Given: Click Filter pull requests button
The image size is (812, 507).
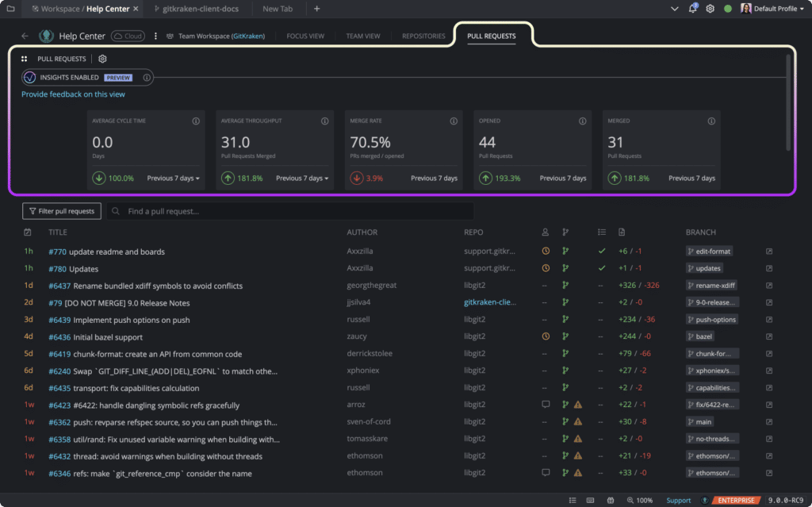Looking at the screenshot, I should (x=62, y=211).
